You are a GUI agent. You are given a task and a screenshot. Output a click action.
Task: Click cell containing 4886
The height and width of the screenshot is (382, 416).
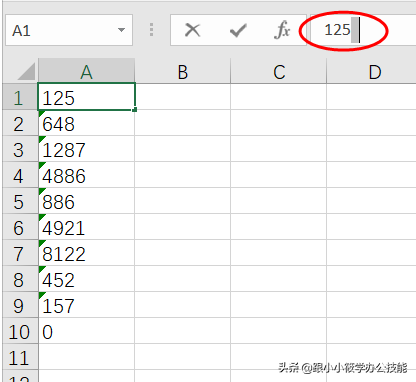86,175
